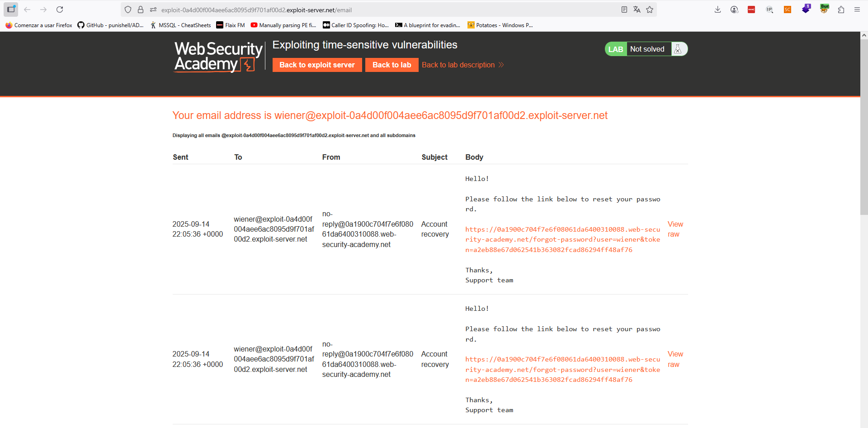Screen dimensions: 868x428
Task: Bookmark this page with the star icon
Action: coord(650,10)
